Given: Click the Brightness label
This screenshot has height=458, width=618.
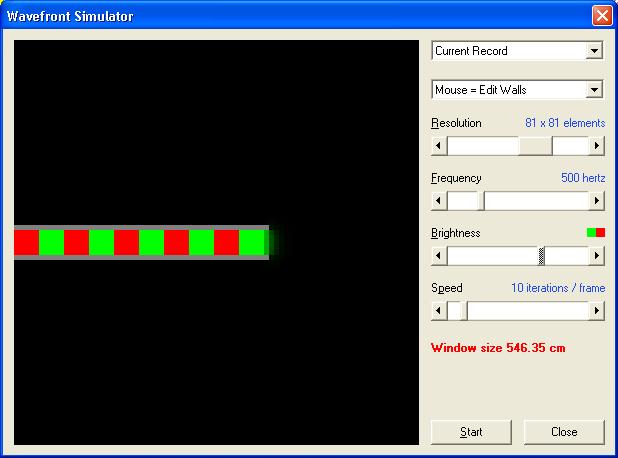Looking at the screenshot, I should [x=456, y=233].
